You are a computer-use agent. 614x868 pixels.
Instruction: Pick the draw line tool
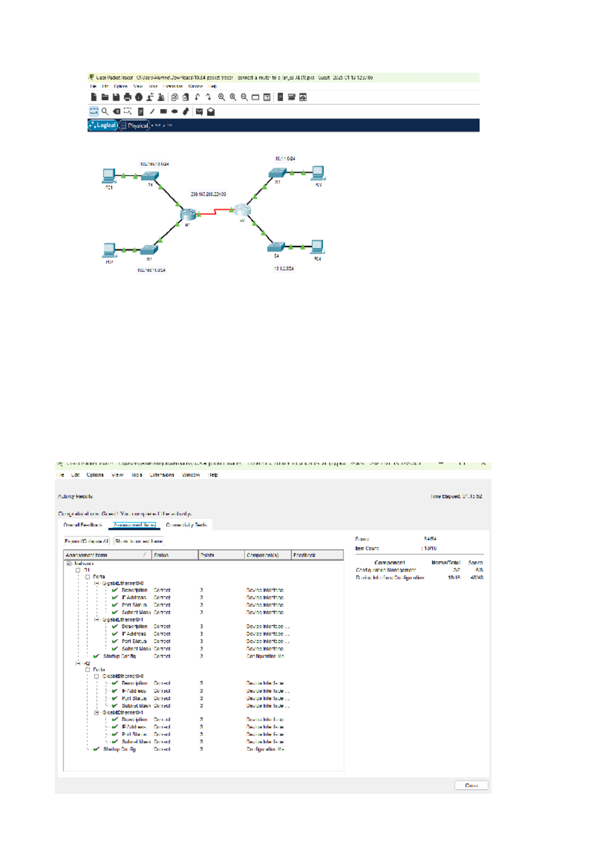tap(152, 111)
